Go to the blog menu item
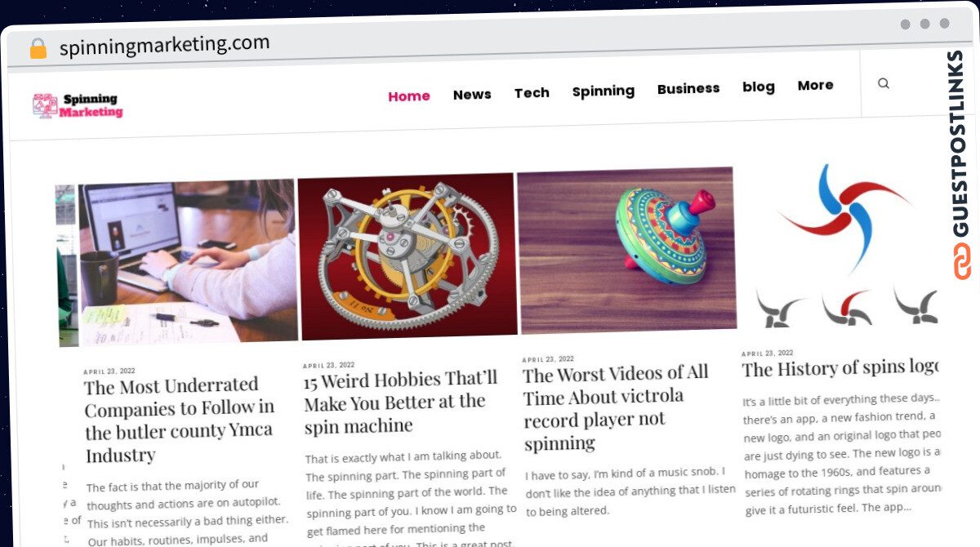 pos(759,87)
